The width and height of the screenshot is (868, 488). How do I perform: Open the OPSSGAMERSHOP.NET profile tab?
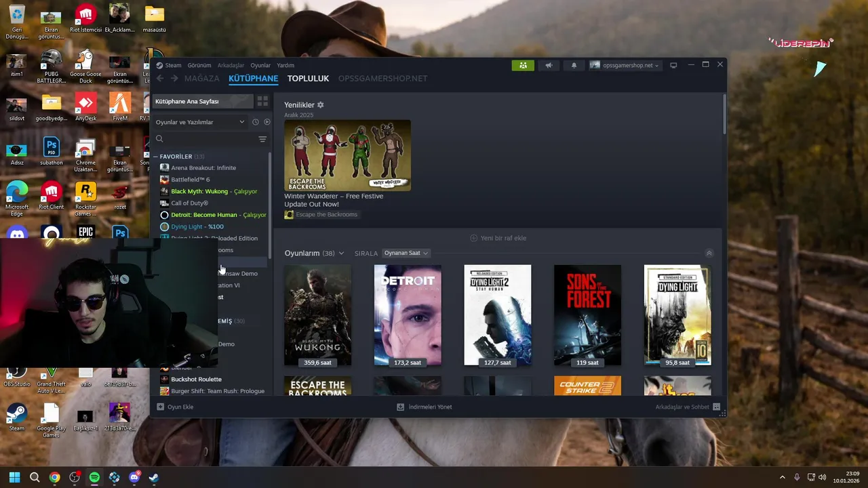click(x=382, y=79)
